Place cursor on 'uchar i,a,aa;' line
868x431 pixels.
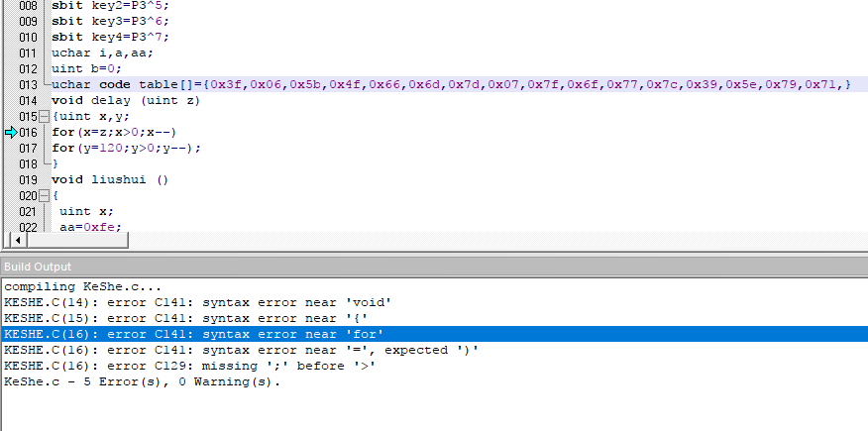(102, 54)
